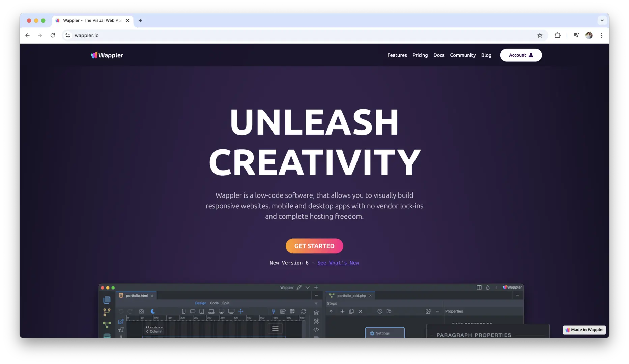The height and width of the screenshot is (364, 629).
Task: Bookmark this page with the star icon
Action: [x=540, y=35]
